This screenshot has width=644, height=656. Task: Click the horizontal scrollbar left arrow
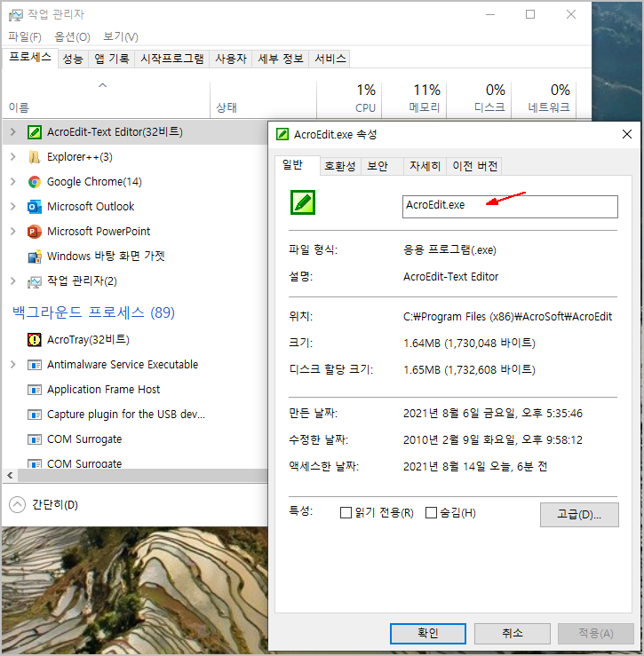pos(10,475)
